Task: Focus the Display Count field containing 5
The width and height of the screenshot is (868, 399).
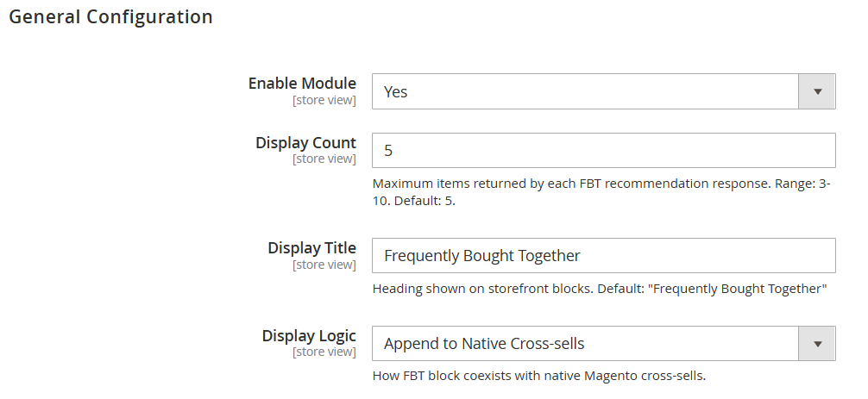Action: tap(603, 150)
